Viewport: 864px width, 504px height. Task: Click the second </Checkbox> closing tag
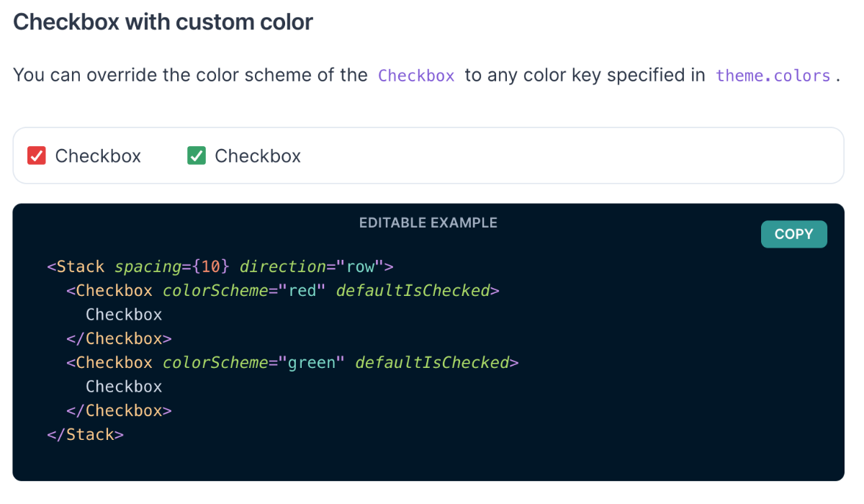(x=119, y=410)
